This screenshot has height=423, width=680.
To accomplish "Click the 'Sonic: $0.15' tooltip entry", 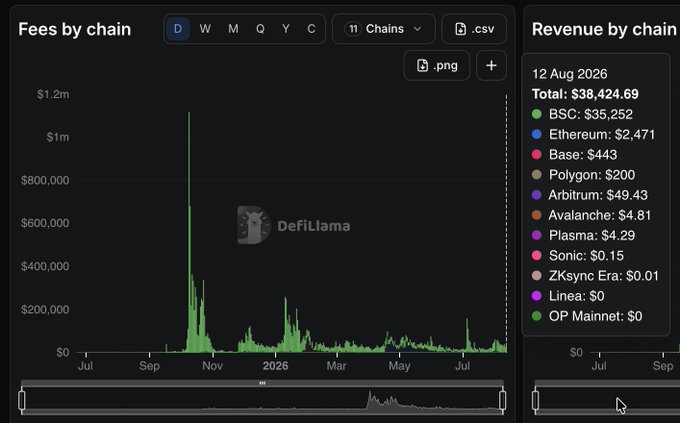I will click(x=586, y=256).
